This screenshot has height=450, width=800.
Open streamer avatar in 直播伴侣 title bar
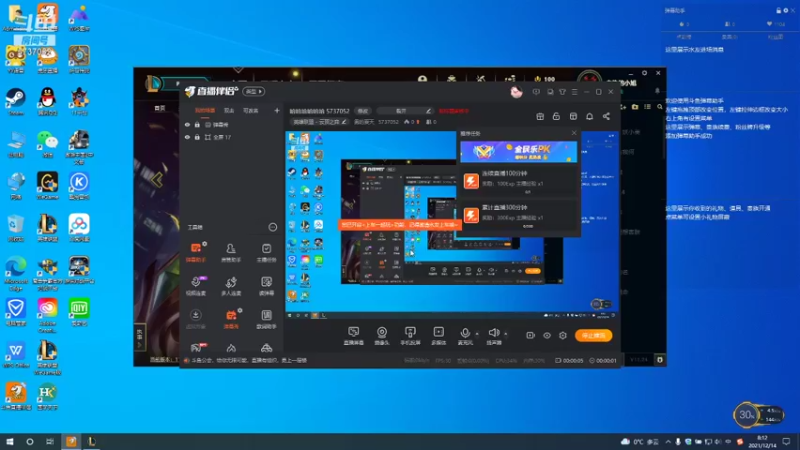tap(516, 92)
